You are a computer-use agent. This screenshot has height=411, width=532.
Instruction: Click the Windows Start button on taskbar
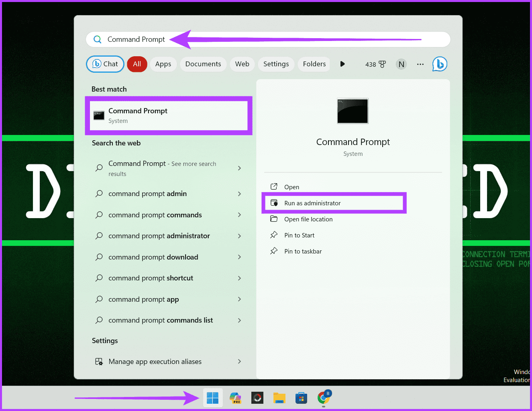point(213,398)
